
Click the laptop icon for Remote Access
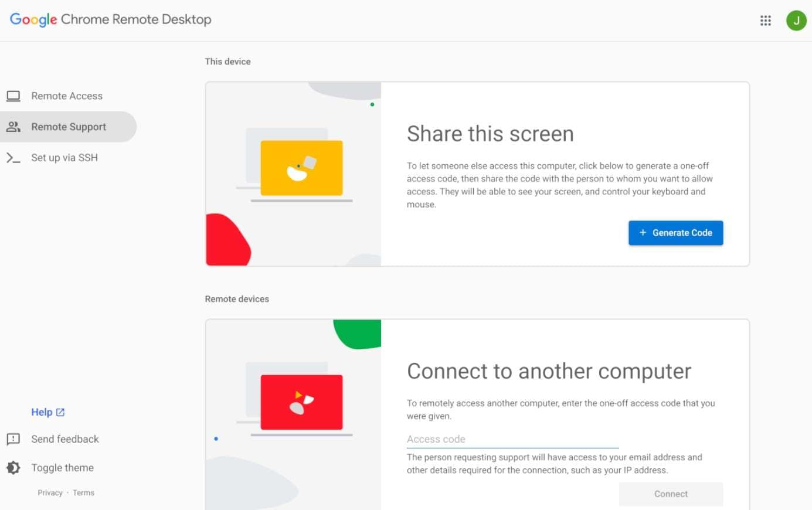tap(13, 96)
